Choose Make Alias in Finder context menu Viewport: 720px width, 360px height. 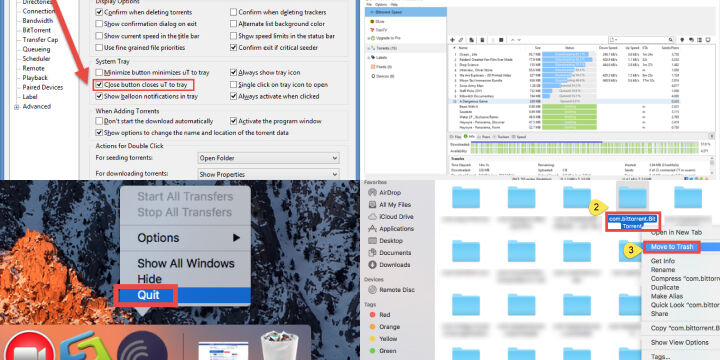point(667,296)
